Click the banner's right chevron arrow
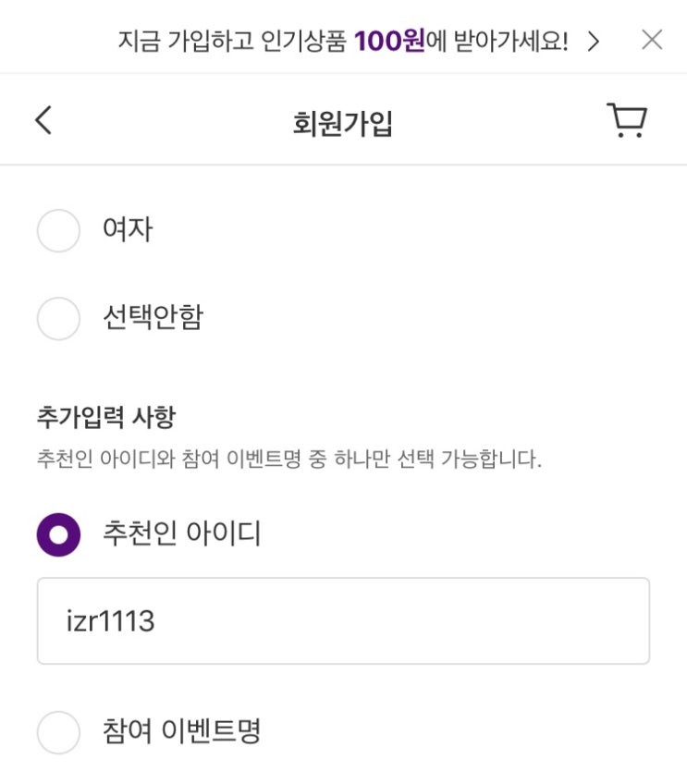687x784 pixels. click(x=594, y=41)
